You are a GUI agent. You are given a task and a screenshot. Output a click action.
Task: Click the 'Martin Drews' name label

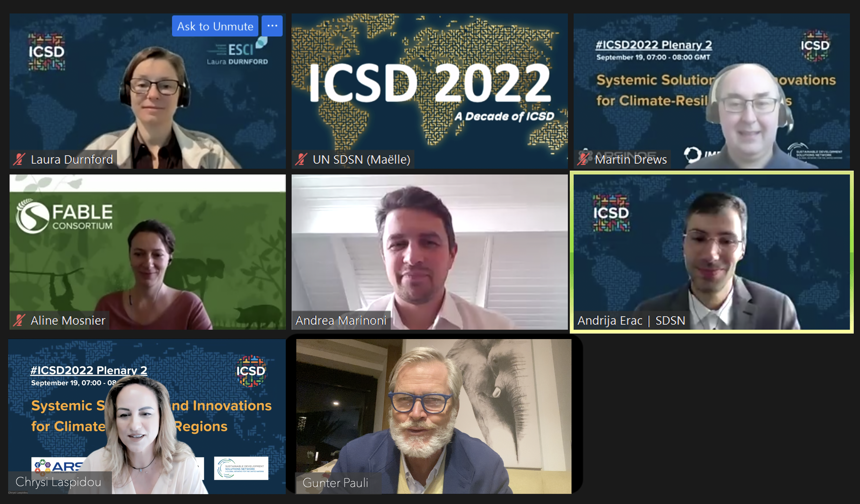click(x=631, y=159)
